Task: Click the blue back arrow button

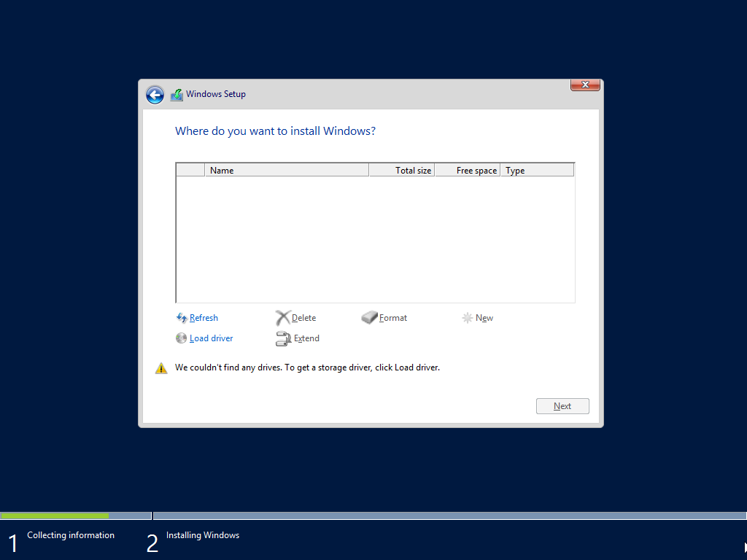Action: [x=155, y=95]
